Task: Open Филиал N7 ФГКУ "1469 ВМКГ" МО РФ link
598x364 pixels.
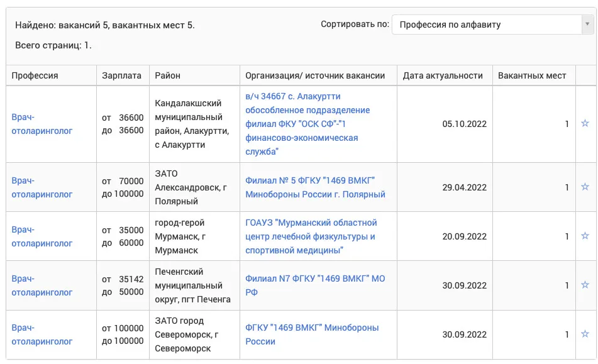Action: [315, 285]
